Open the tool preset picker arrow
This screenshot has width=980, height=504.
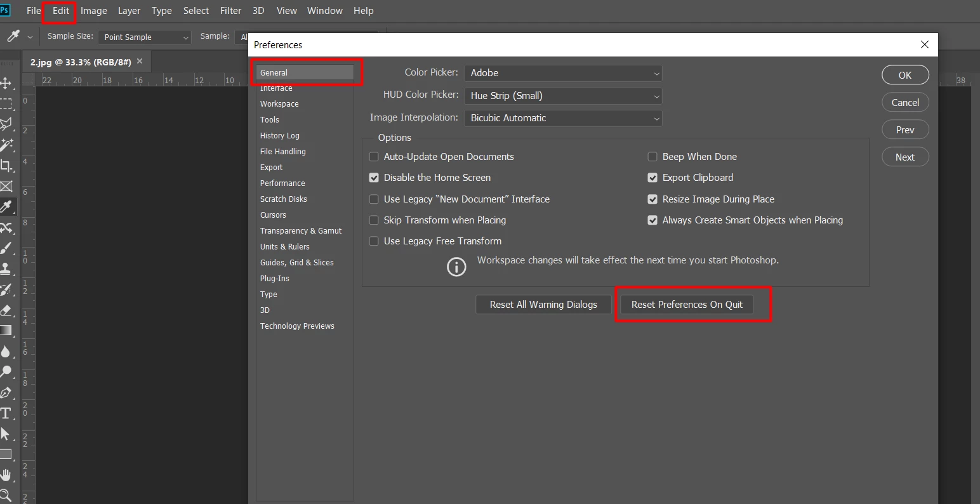tap(30, 37)
